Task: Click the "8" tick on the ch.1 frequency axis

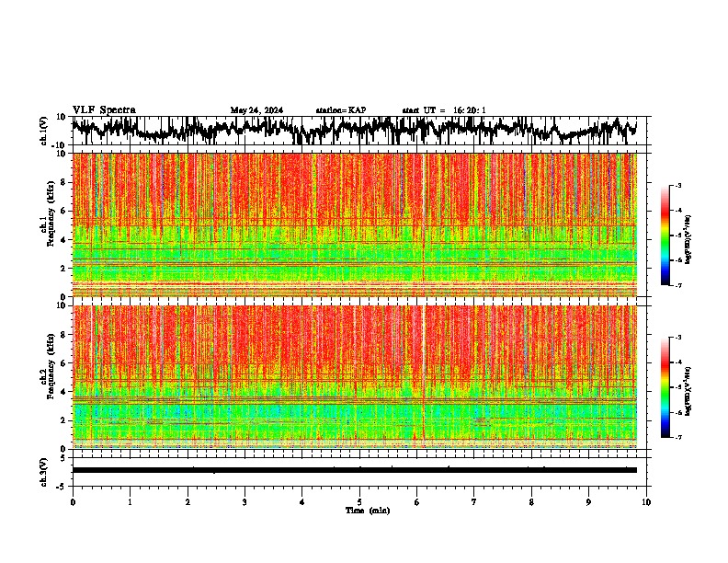Action: (63, 182)
